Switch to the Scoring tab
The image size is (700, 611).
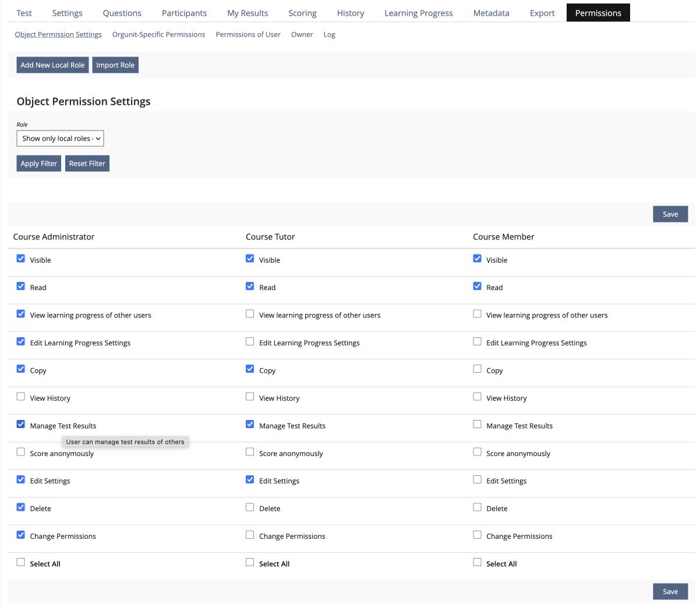click(302, 13)
